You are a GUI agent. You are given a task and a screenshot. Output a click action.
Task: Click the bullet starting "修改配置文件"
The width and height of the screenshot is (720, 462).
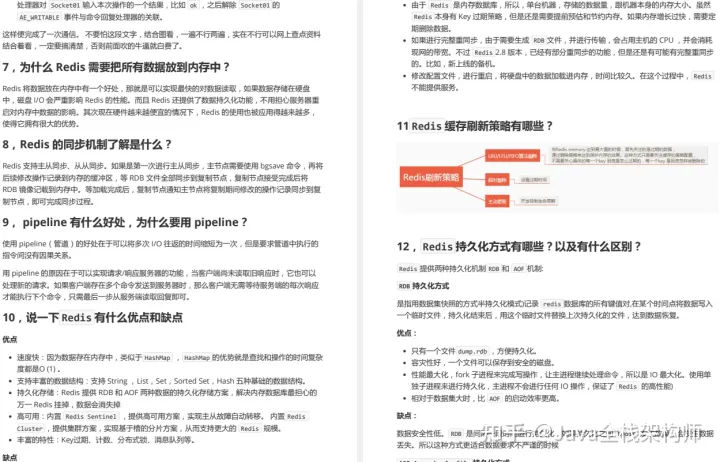click(x=562, y=82)
